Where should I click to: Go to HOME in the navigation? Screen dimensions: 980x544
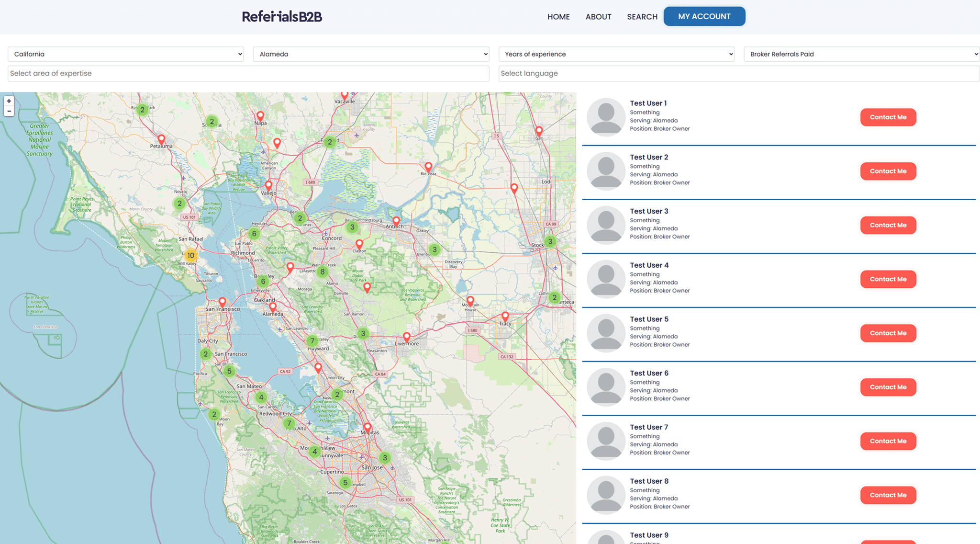pyautogui.click(x=558, y=17)
